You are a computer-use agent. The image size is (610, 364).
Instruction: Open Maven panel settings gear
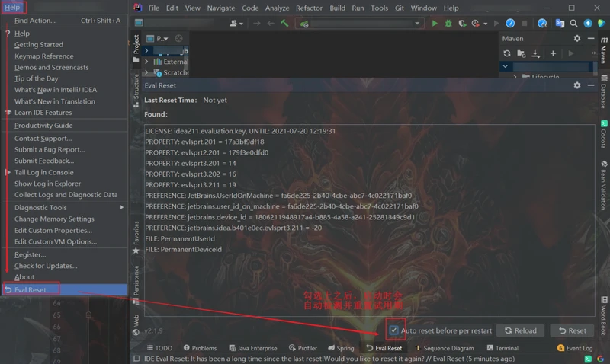pos(577,38)
